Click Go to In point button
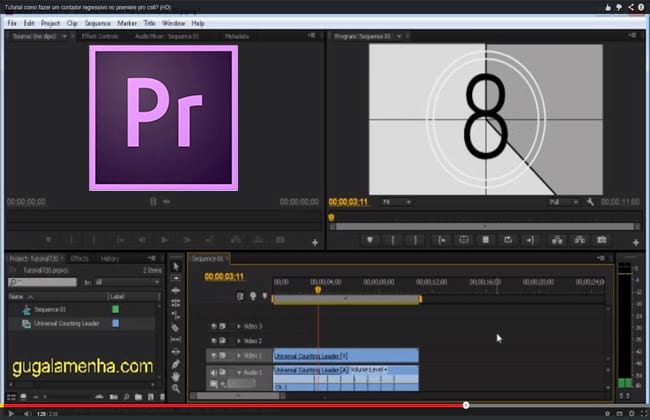This screenshot has width=650, height=420. coord(442,240)
